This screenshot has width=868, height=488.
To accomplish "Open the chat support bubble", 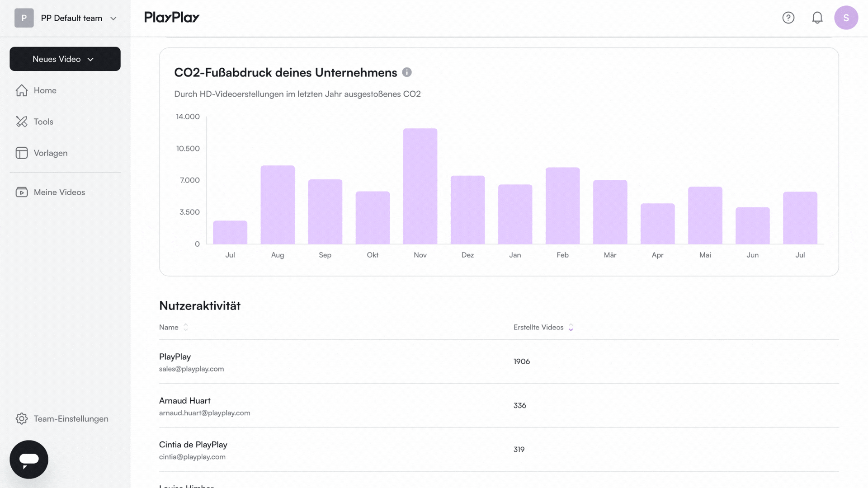I will [29, 459].
